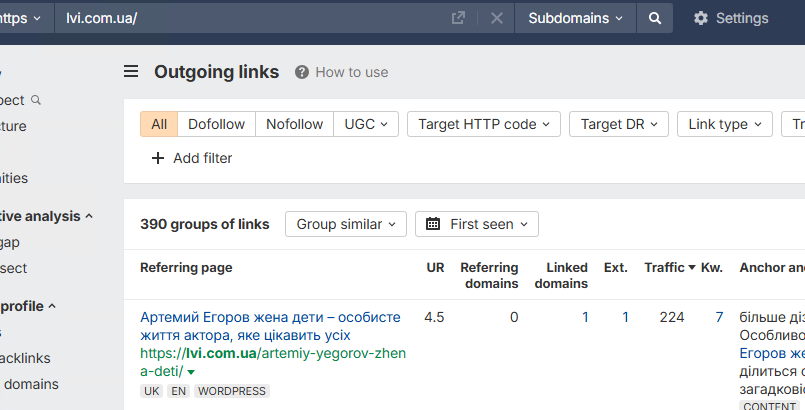Select the All link filter

coord(159,124)
